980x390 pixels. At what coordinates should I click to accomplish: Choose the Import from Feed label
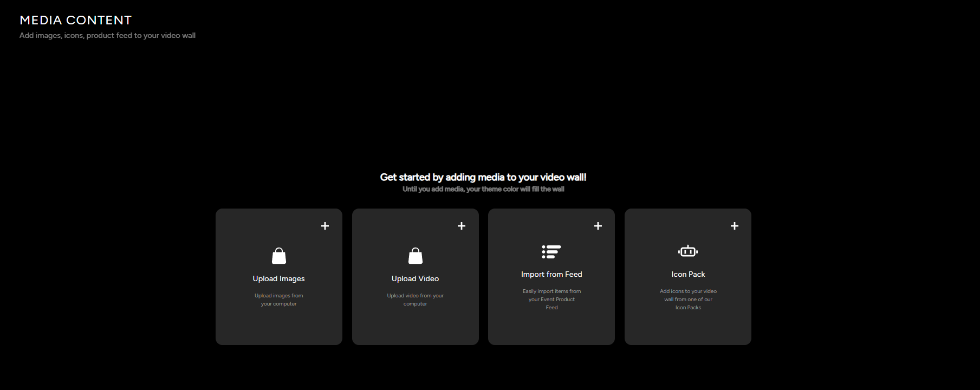(551, 274)
